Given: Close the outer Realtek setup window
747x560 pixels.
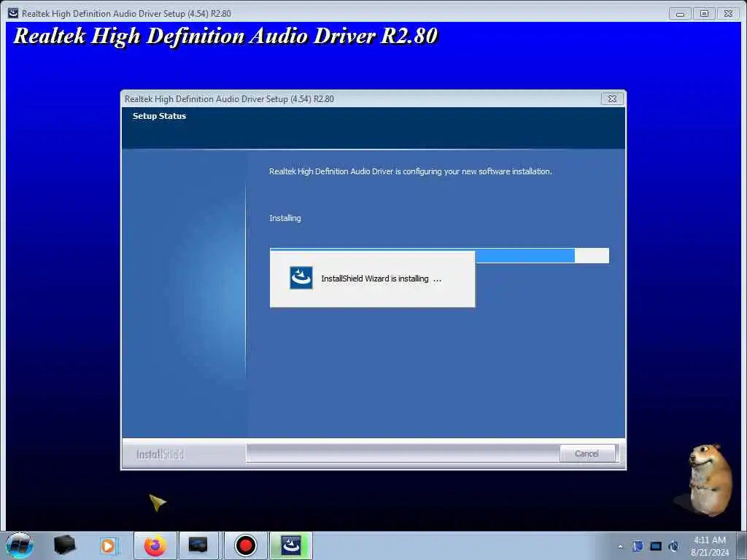Looking at the screenshot, I should click(x=729, y=14).
